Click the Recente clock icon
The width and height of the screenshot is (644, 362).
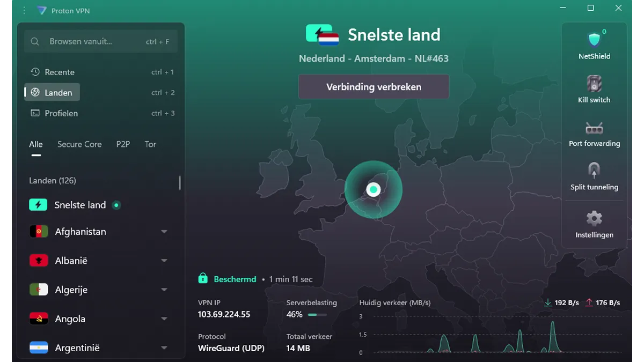tap(35, 72)
